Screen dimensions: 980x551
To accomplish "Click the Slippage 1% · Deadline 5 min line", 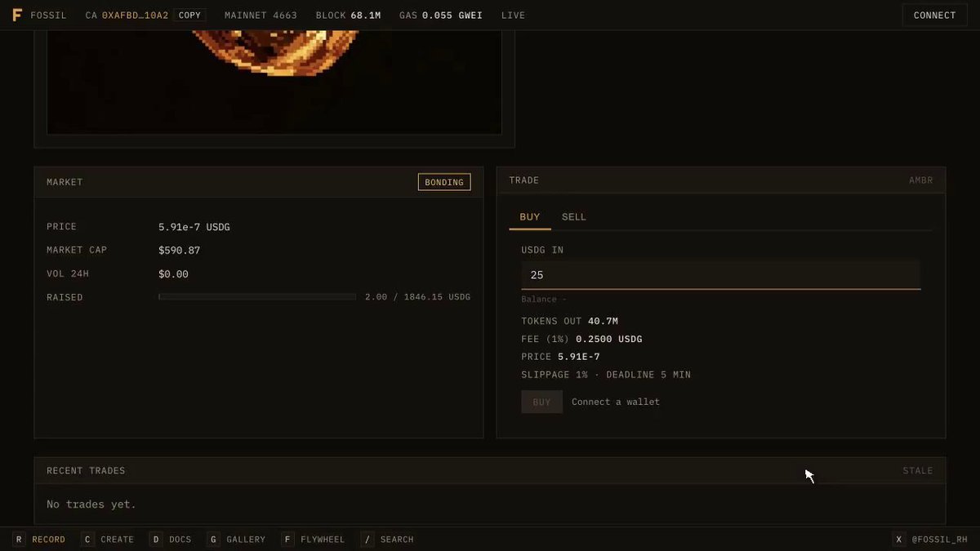I will click(x=606, y=375).
